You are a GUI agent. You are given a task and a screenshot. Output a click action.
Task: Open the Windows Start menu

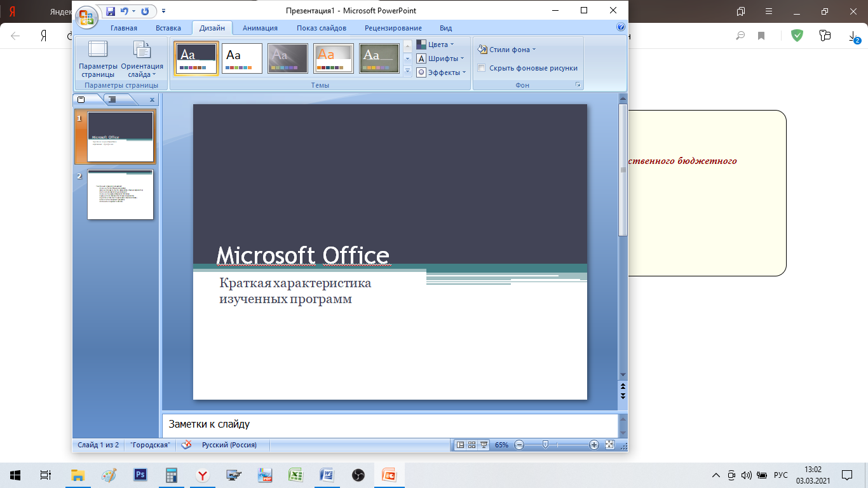(x=15, y=475)
